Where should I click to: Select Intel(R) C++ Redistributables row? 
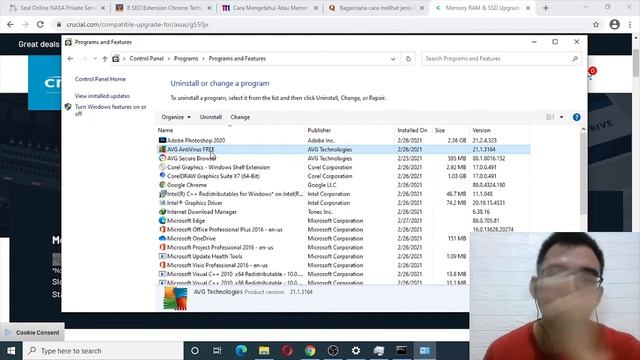tap(343, 194)
